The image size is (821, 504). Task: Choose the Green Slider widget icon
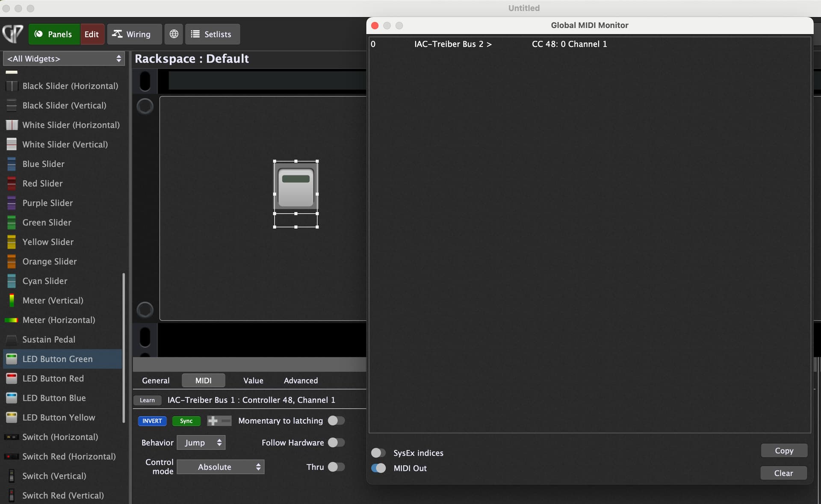pyautogui.click(x=12, y=222)
